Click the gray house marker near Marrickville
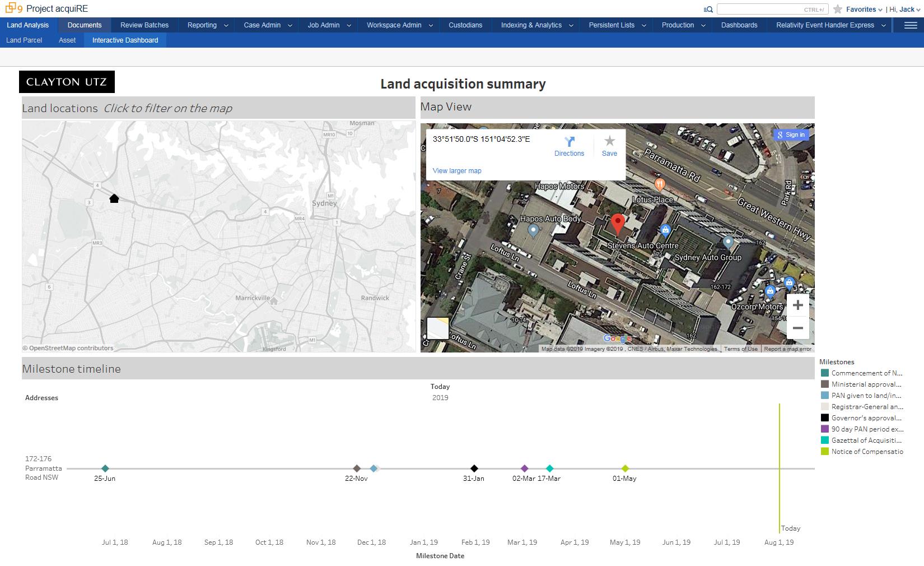The height and width of the screenshot is (566, 924). [x=274, y=301]
